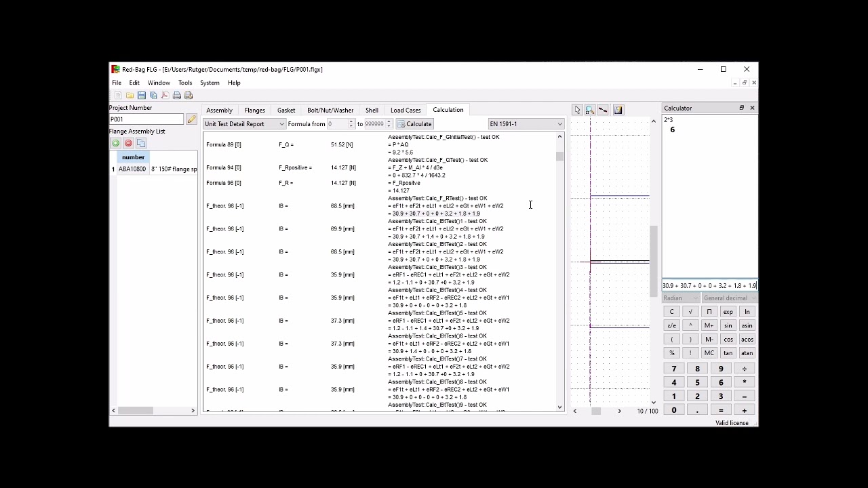Open a project with the folder icon
Image resolution: width=868 pixels, height=488 pixels.
[130, 96]
